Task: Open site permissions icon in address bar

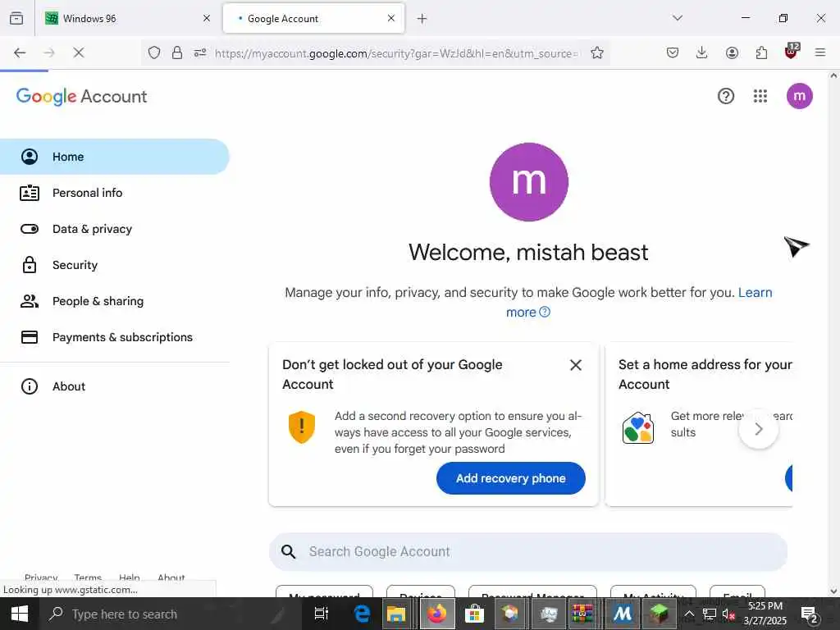Action: click(200, 52)
